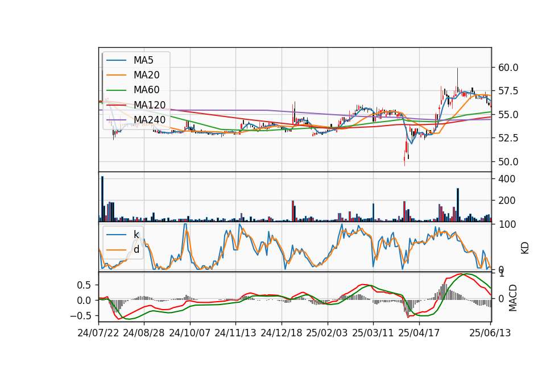
Task: Click the d legend label in KD panel
Action: click(136, 249)
